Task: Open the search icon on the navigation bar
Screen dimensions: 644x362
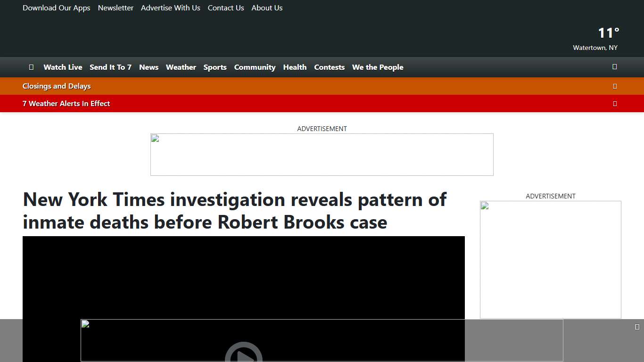Action: click(614, 67)
